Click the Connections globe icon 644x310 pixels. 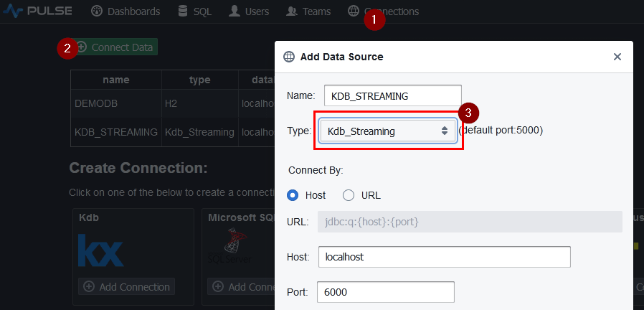coord(353,11)
